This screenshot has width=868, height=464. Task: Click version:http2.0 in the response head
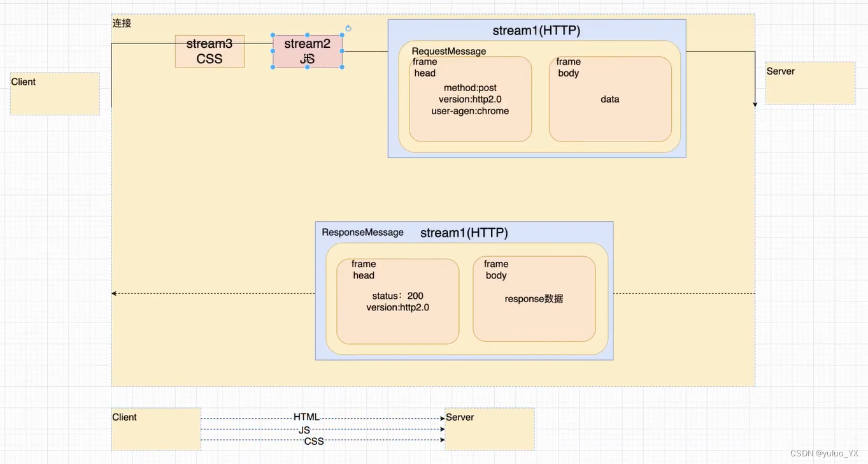[398, 307]
